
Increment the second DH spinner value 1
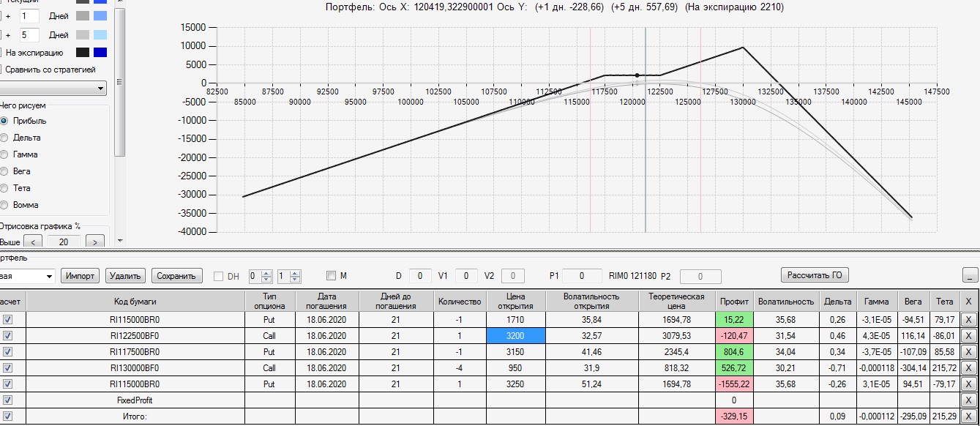(295, 273)
